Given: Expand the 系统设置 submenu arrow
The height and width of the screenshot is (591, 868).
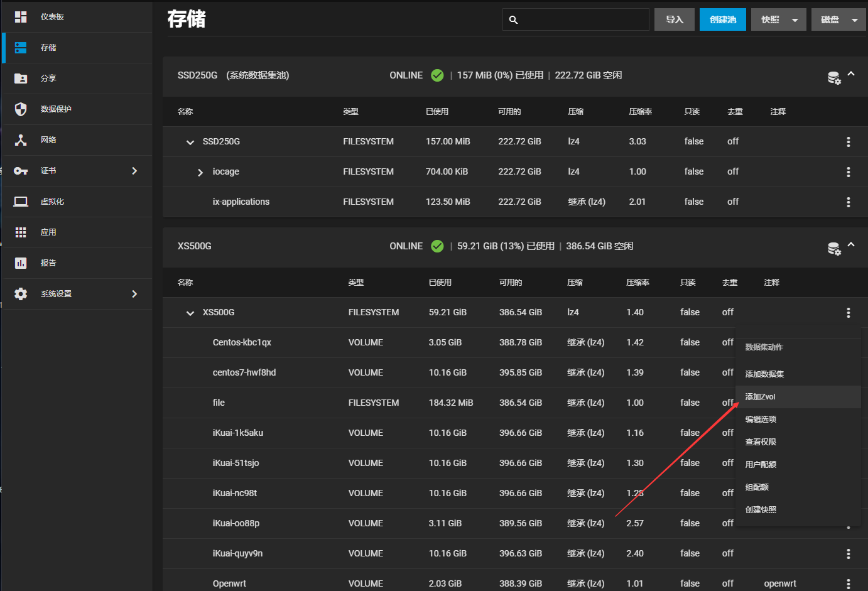Looking at the screenshot, I should [134, 294].
